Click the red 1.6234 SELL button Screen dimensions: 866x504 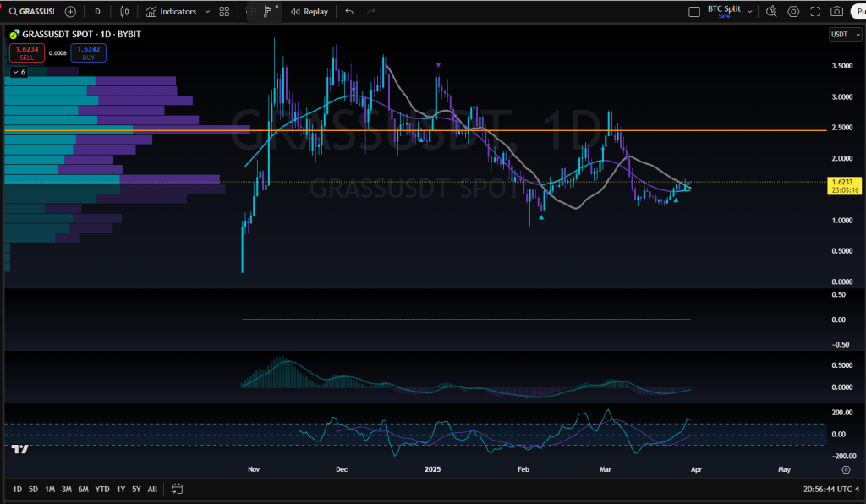tap(26, 53)
